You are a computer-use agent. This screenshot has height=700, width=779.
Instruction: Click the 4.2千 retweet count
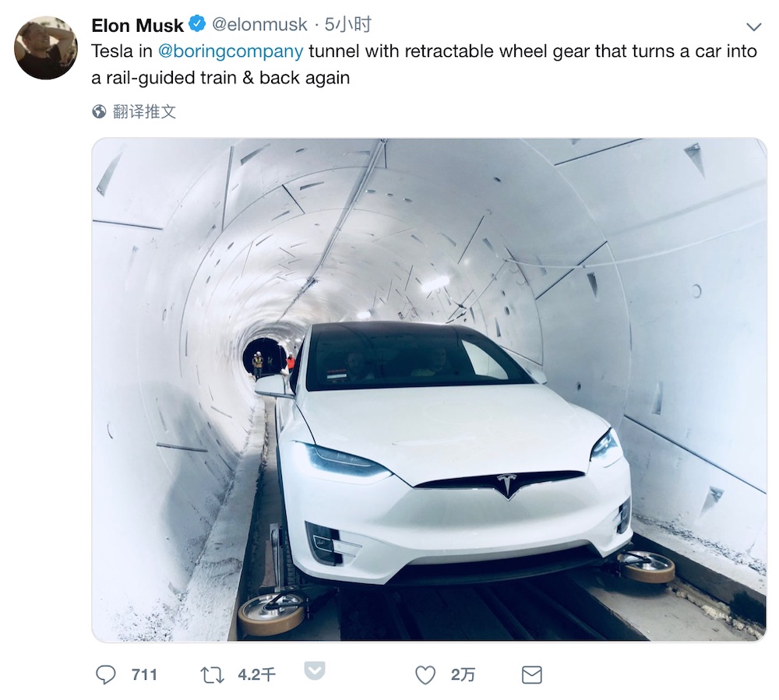click(256, 674)
